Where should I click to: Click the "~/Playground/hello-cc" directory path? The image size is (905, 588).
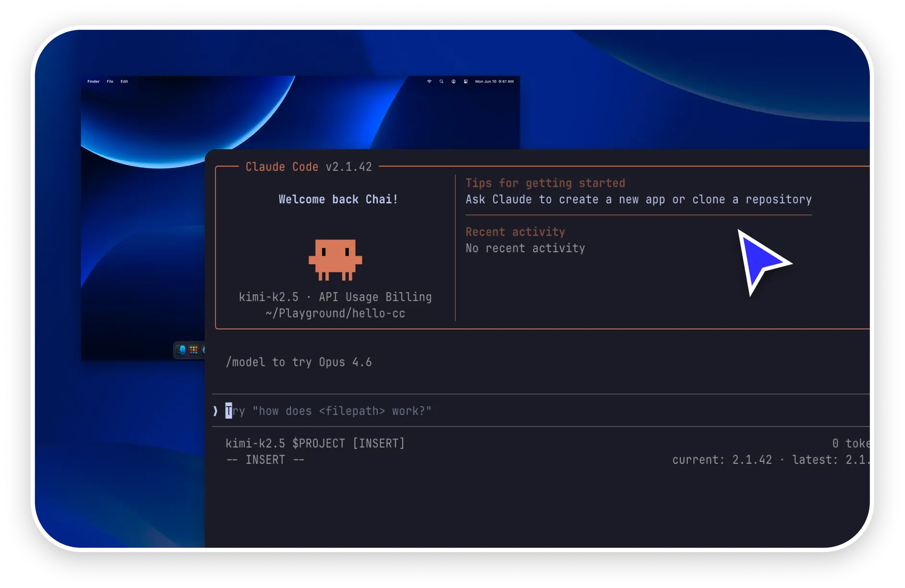335,314
